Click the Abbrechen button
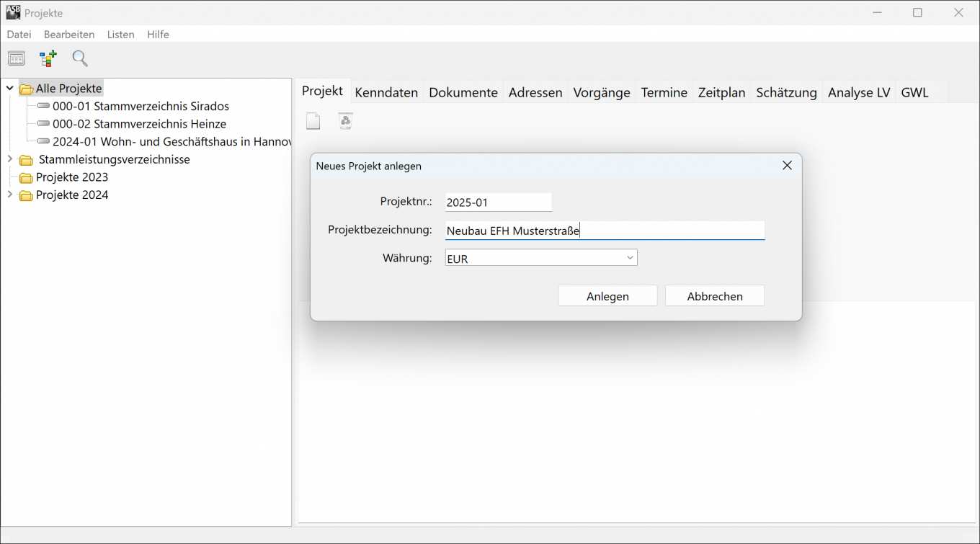Screen dimensions: 980x544 715,296
